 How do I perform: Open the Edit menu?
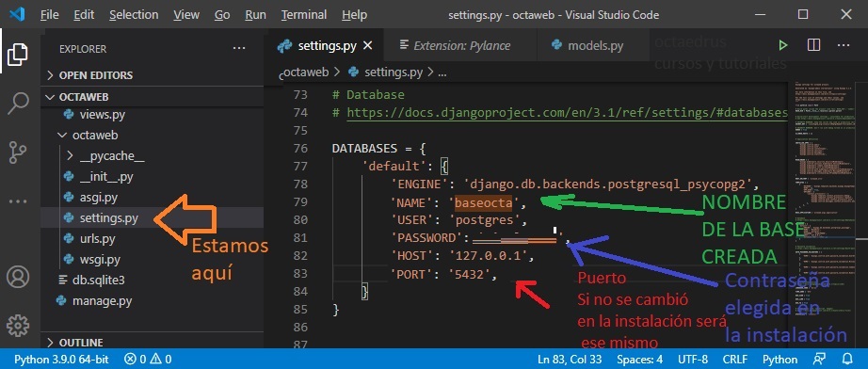tap(84, 15)
